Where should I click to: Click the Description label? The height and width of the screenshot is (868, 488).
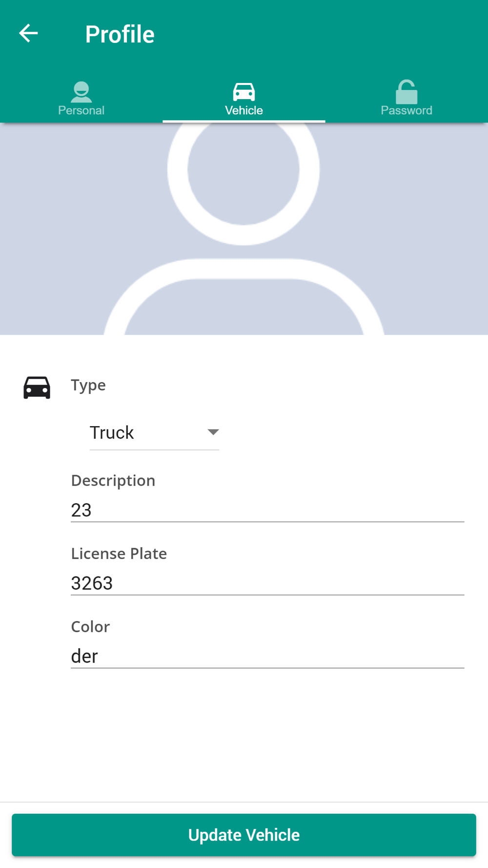click(x=113, y=480)
